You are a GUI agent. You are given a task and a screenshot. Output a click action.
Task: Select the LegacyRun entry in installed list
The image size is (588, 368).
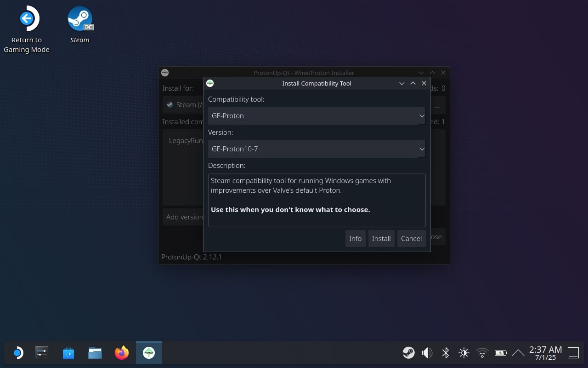click(186, 141)
